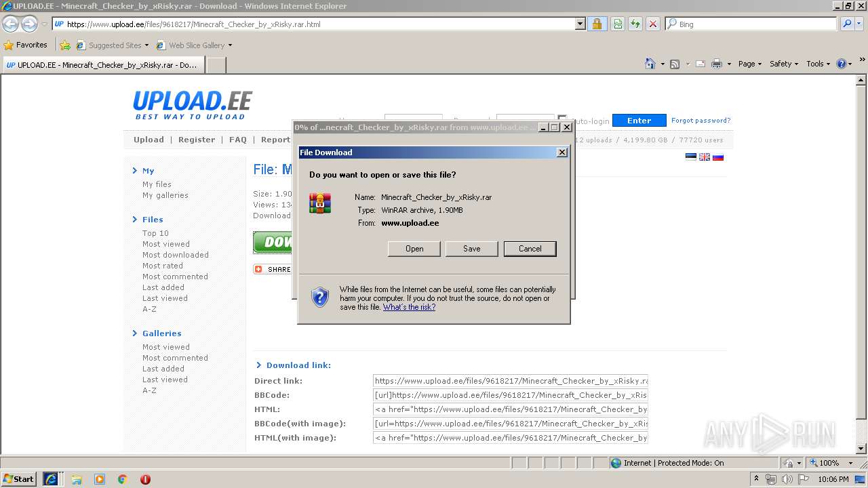Click the zoom level 100% control

click(x=831, y=463)
